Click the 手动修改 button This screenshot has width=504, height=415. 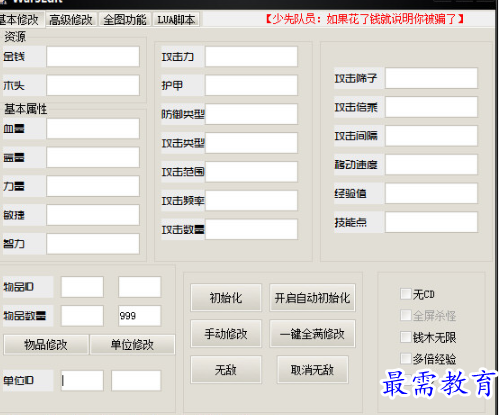(226, 333)
